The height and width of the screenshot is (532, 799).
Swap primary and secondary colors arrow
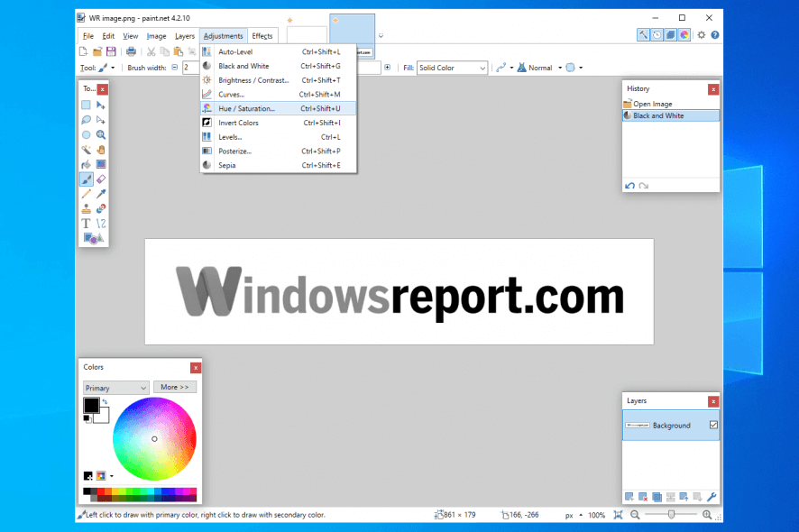point(105,401)
